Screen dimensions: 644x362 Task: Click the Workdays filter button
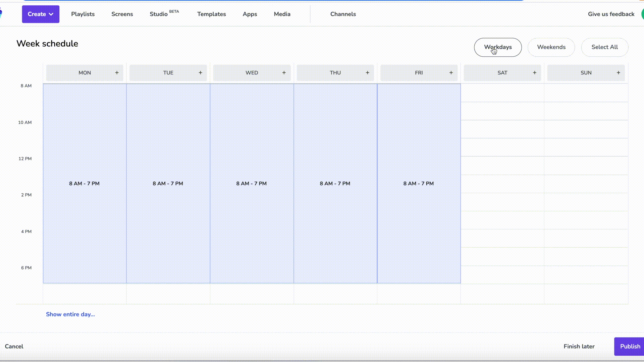pos(498,47)
